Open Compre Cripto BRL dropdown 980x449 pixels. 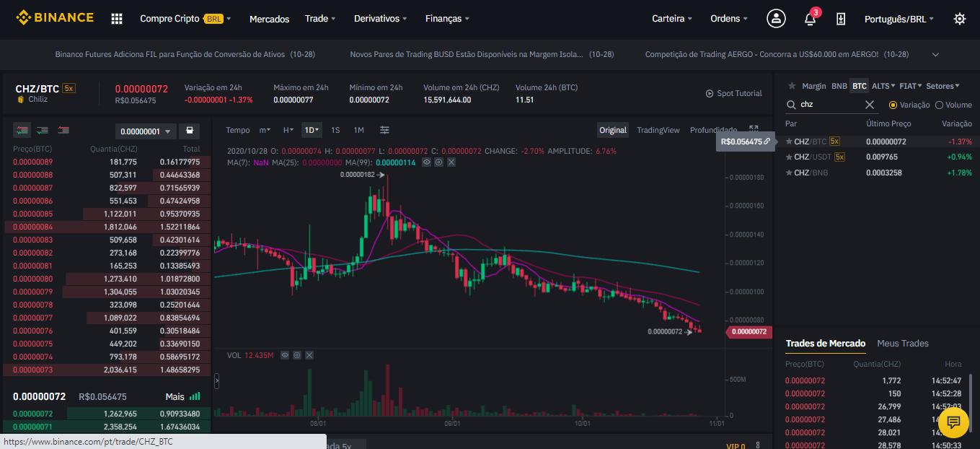coord(185,19)
